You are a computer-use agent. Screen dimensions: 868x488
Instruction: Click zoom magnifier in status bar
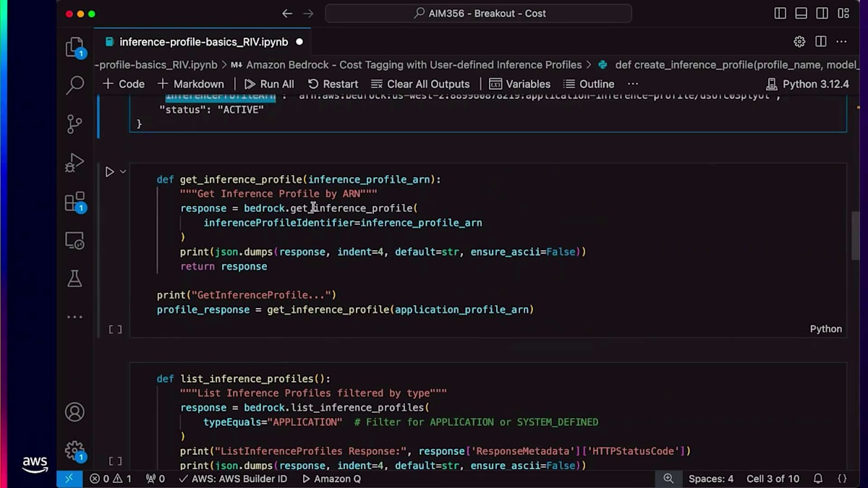click(x=668, y=479)
